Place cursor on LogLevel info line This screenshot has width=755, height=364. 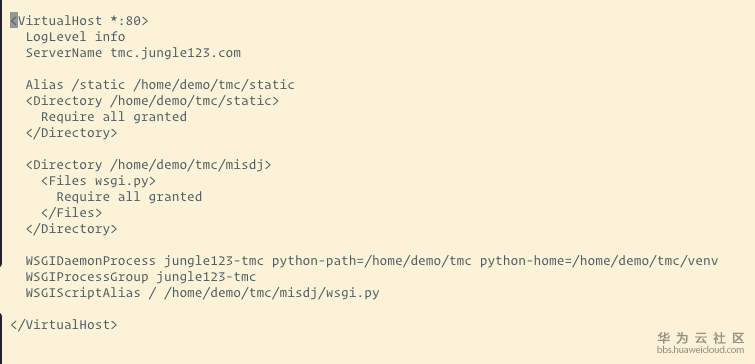coord(75,37)
